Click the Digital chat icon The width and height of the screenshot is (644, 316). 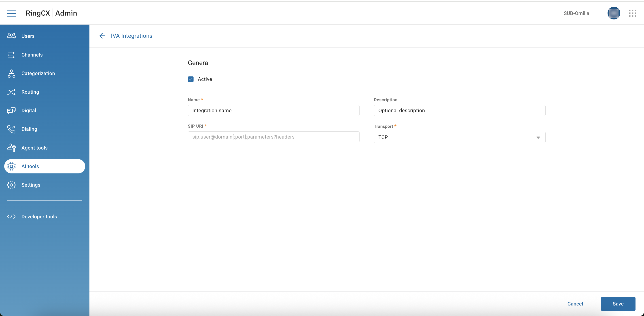[x=11, y=110]
